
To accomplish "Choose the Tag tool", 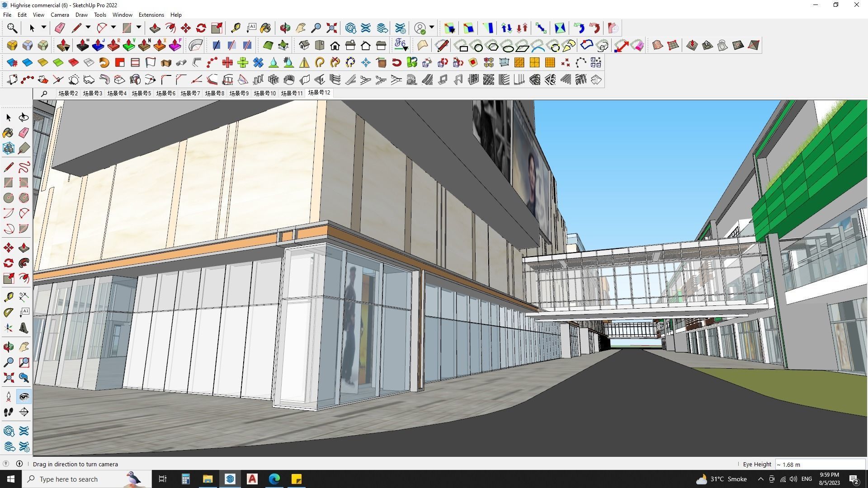I will (24, 148).
